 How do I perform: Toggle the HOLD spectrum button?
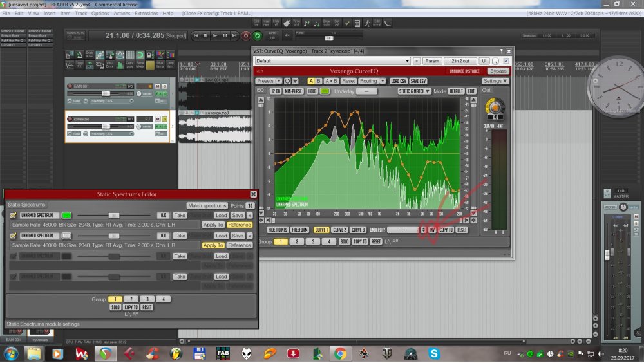(312, 91)
